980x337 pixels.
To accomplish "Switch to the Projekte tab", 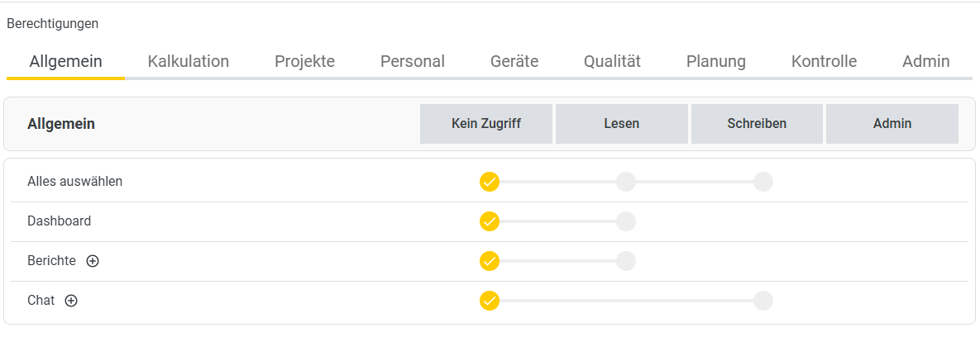I will pyautogui.click(x=304, y=62).
